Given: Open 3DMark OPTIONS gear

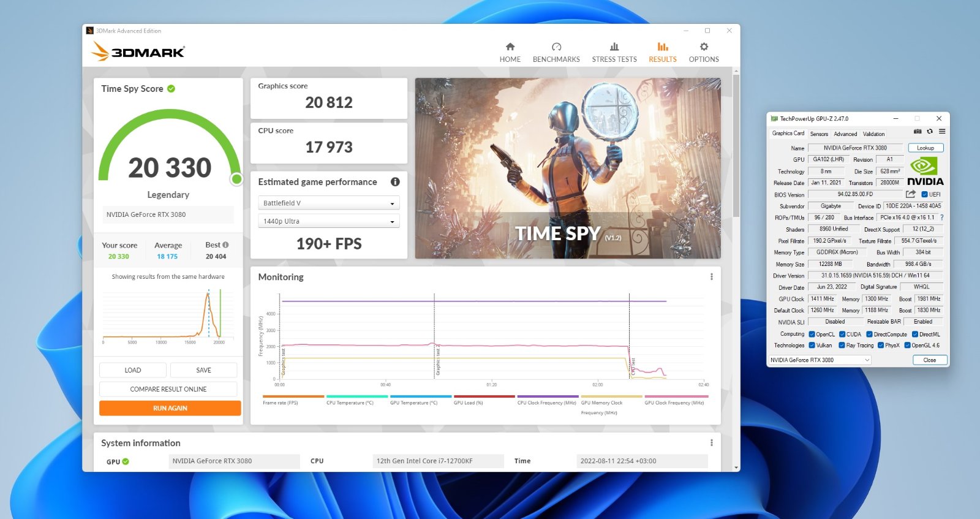Looking at the screenshot, I should coord(704,53).
